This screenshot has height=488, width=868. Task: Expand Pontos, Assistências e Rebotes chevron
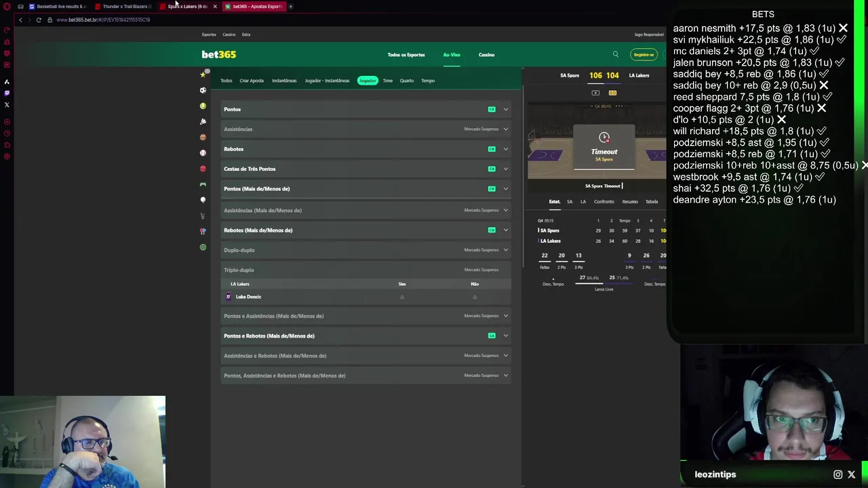505,375
